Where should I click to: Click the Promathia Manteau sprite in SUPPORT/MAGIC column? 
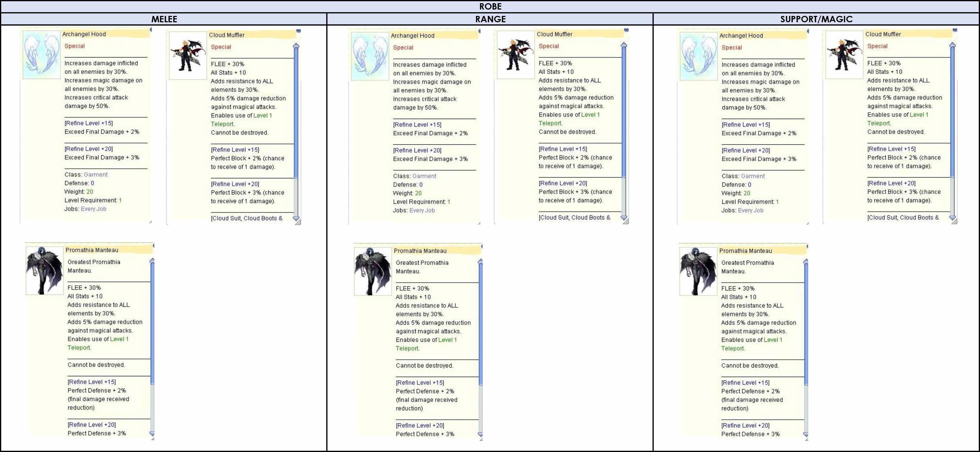[x=698, y=271]
